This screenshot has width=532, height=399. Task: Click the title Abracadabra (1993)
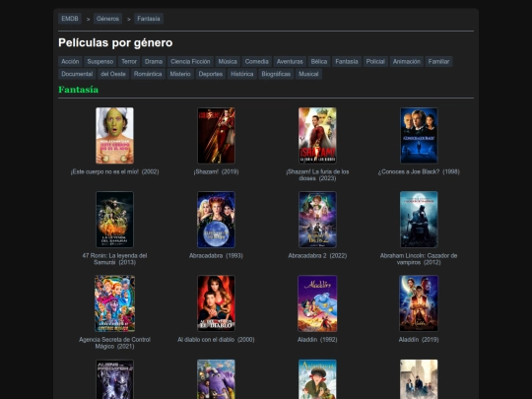[216, 256]
